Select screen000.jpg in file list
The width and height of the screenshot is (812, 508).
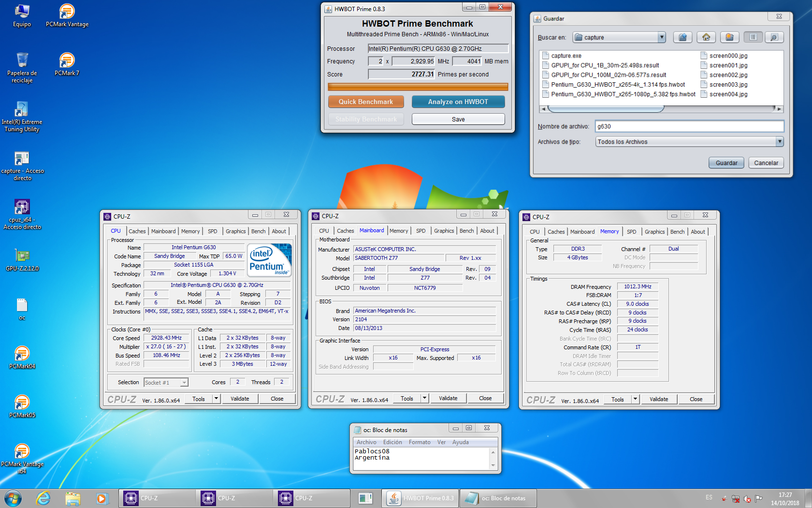click(x=724, y=56)
